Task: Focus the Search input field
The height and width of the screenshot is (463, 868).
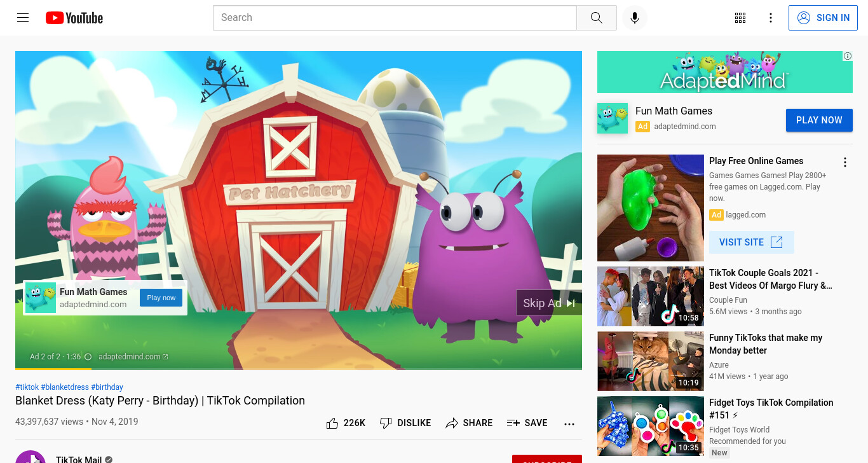Action: click(395, 18)
